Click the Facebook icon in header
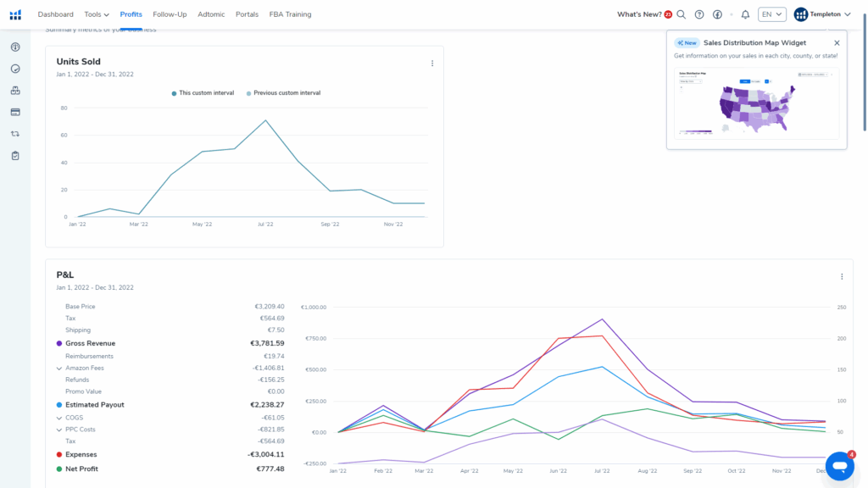The height and width of the screenshot is (488, 868). [717, 14]
